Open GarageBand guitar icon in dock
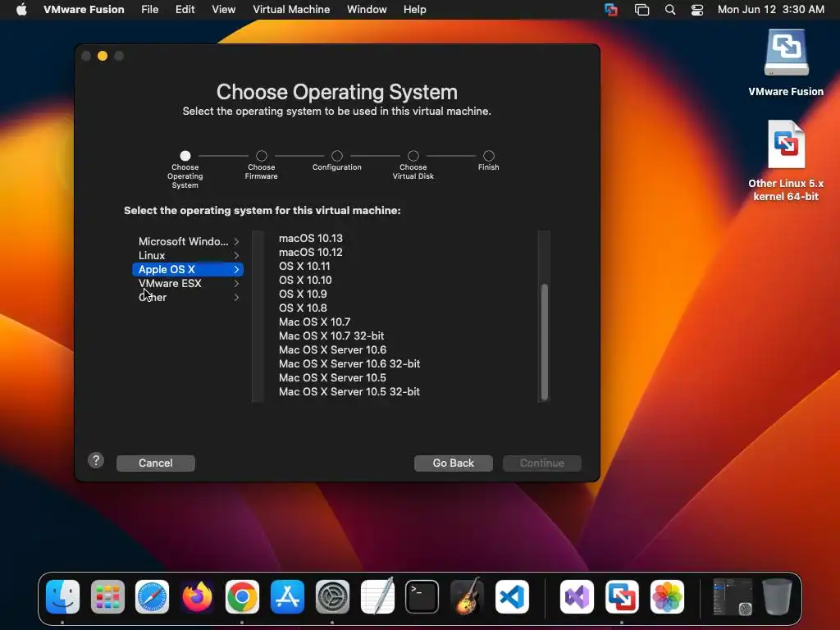 [x=467, y=596]
